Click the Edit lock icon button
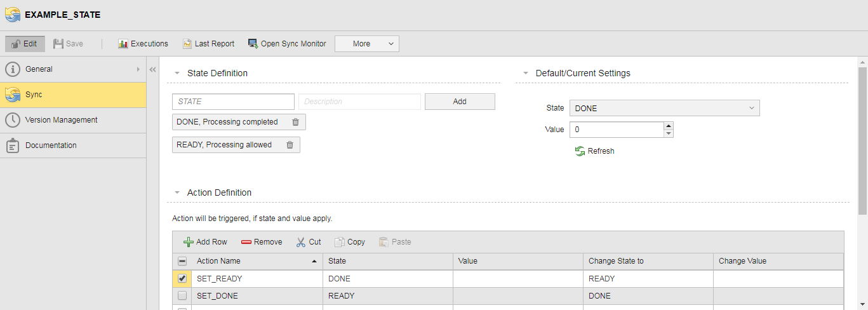868x310 pixels. pos(17,44)
